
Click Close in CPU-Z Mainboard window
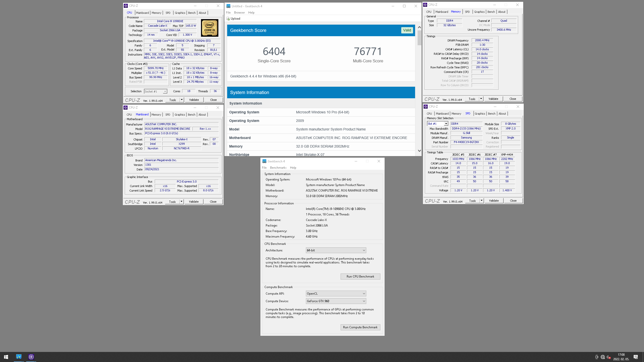point(213,202)
